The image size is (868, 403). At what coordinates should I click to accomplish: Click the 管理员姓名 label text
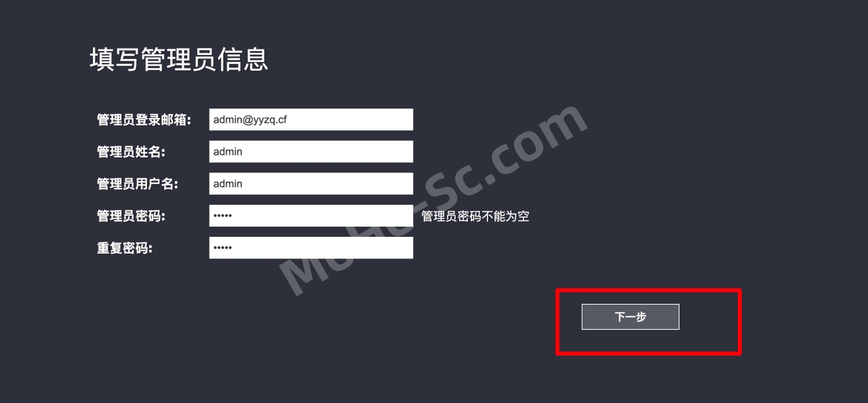[131, 152]
